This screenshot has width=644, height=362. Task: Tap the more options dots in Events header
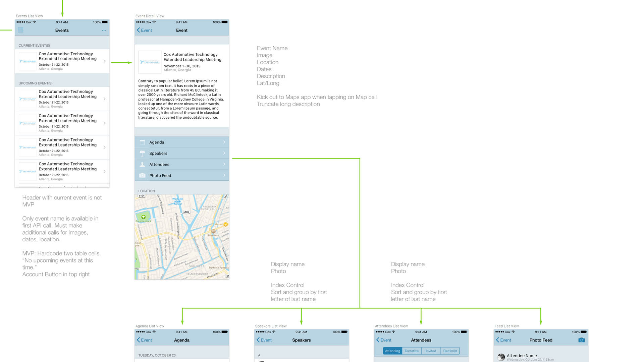[104, 31]
